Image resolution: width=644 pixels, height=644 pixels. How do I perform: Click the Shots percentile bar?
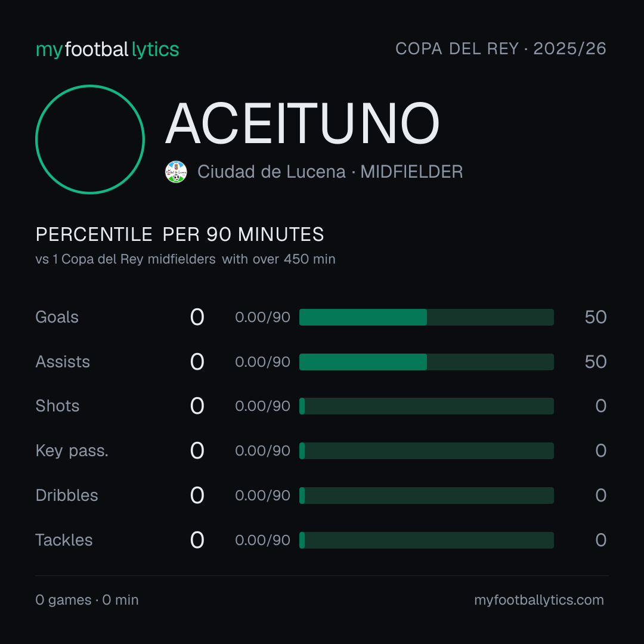click(x=426, y=406)
